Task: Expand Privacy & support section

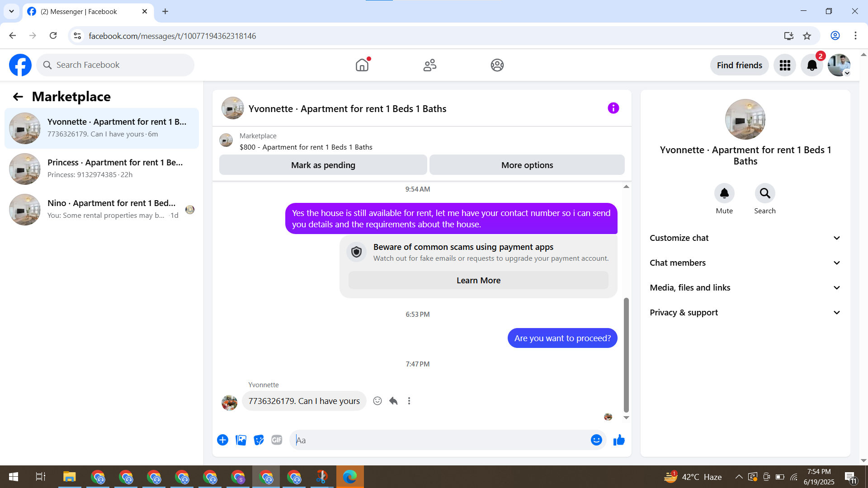Action: [745, 313]
